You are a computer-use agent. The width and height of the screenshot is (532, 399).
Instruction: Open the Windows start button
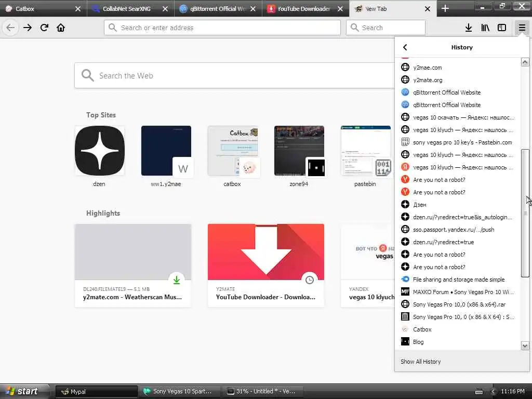pyautogui.click(x=22, y=391)
